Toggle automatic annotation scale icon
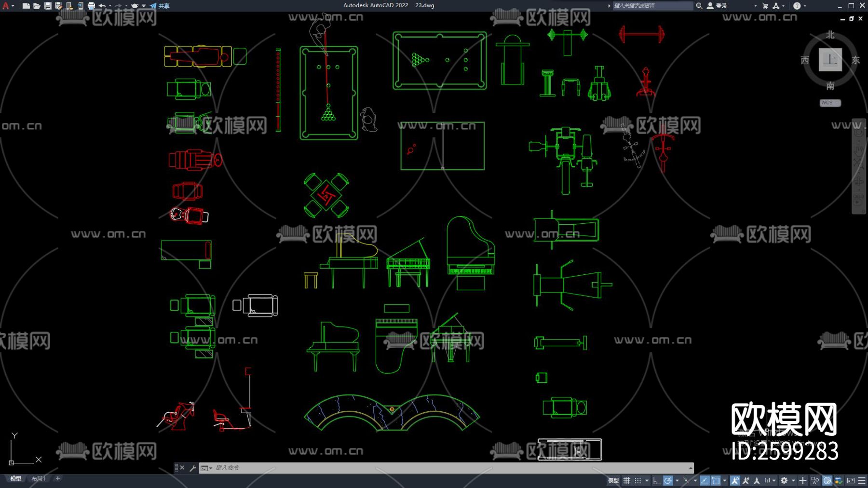The width and height of the screenshot is (868, 488). click(746, 480)
